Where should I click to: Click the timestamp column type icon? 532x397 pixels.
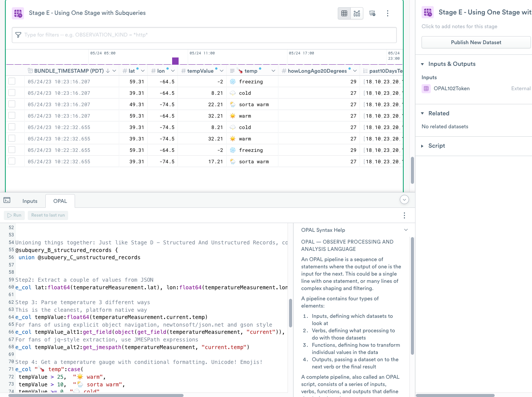30,71
